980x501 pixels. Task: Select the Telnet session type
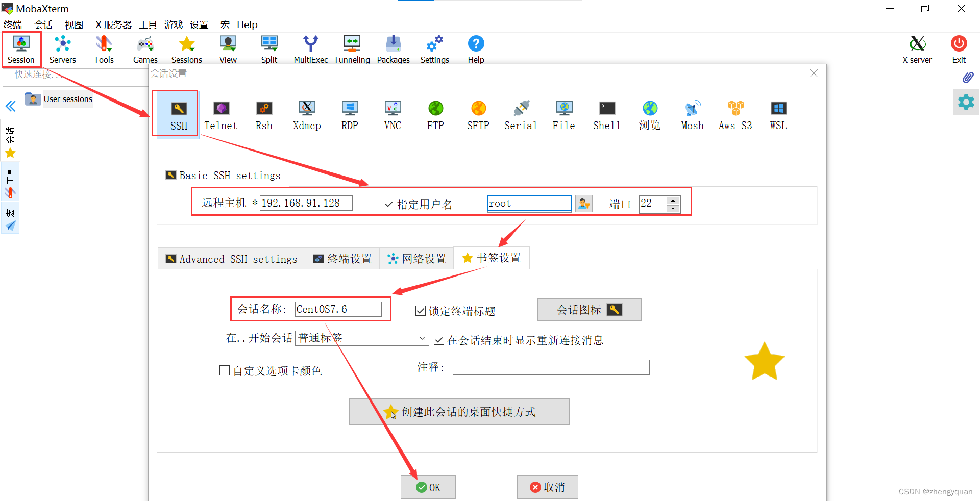[x=221, y=115]
